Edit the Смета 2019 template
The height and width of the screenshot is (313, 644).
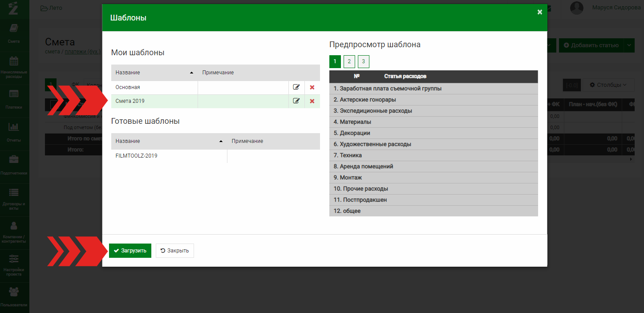(296, 101)
